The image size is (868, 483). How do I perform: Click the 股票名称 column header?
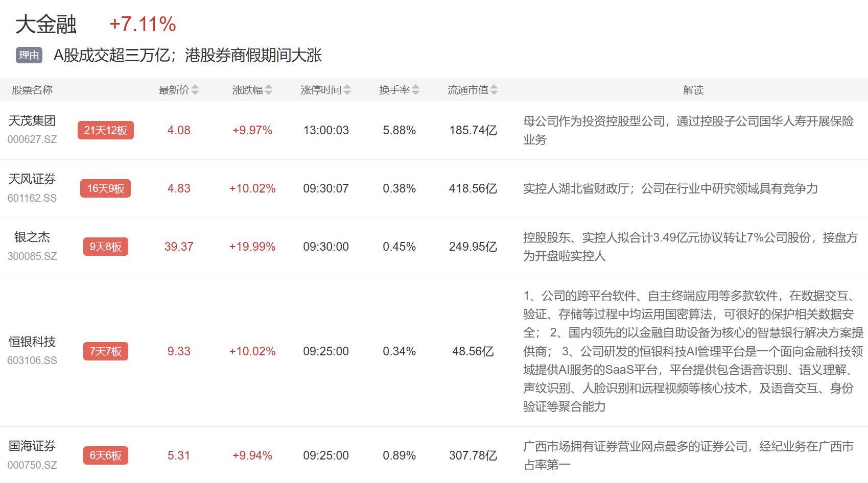(32, 90)
